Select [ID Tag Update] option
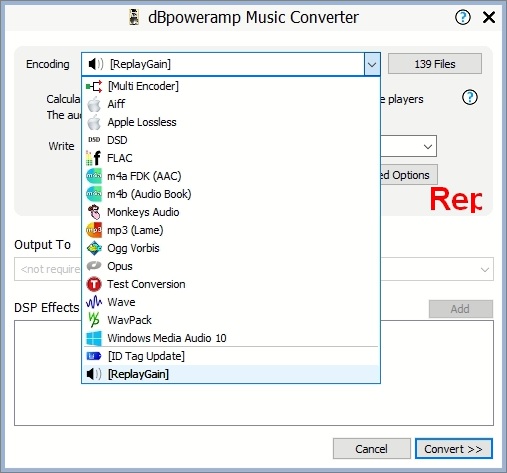Viewport: 507px width, 473px height. click(231, 356)
